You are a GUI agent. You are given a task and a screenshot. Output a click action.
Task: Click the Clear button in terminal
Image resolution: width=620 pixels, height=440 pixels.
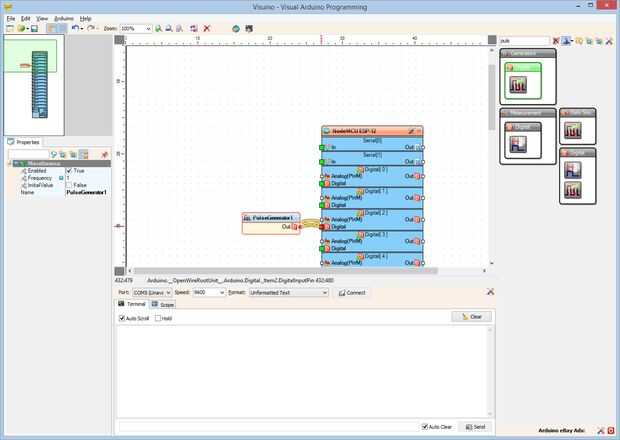pos(472,317)
